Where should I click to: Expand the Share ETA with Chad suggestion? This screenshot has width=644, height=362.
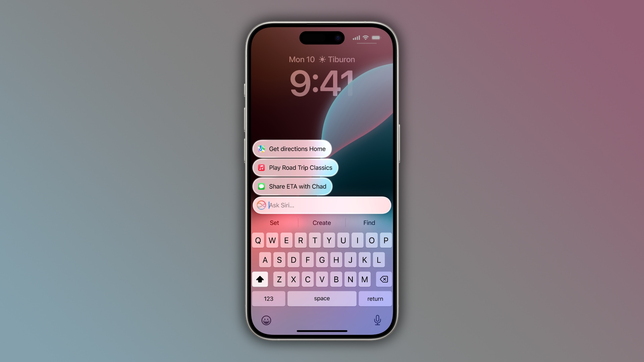[x=292, y=186]
